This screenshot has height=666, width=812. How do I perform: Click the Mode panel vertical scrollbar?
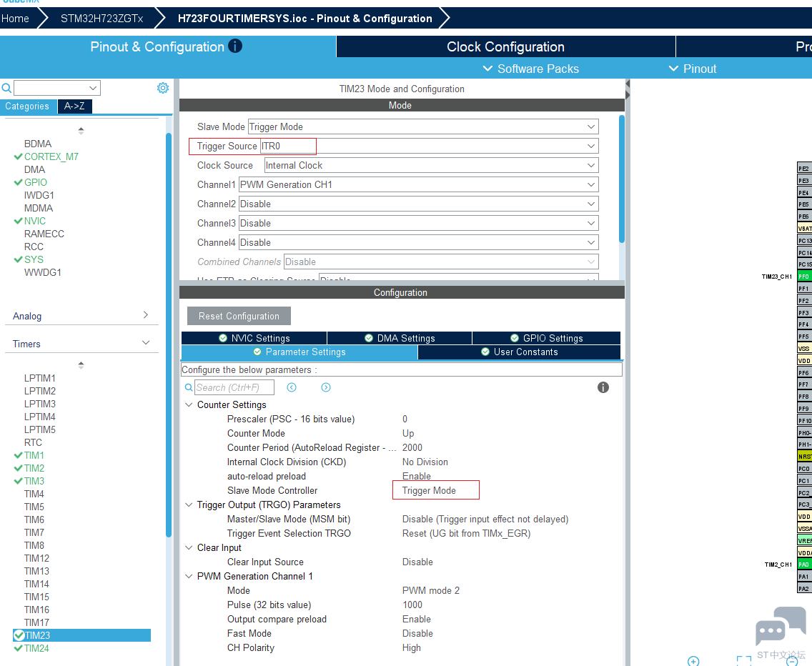click(x=621, y=179)
